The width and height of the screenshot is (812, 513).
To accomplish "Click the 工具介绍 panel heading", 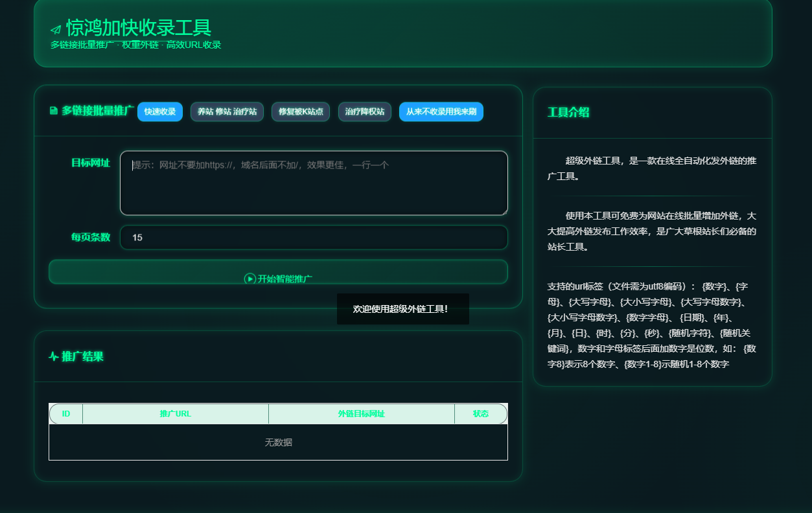I will point(568,112).
